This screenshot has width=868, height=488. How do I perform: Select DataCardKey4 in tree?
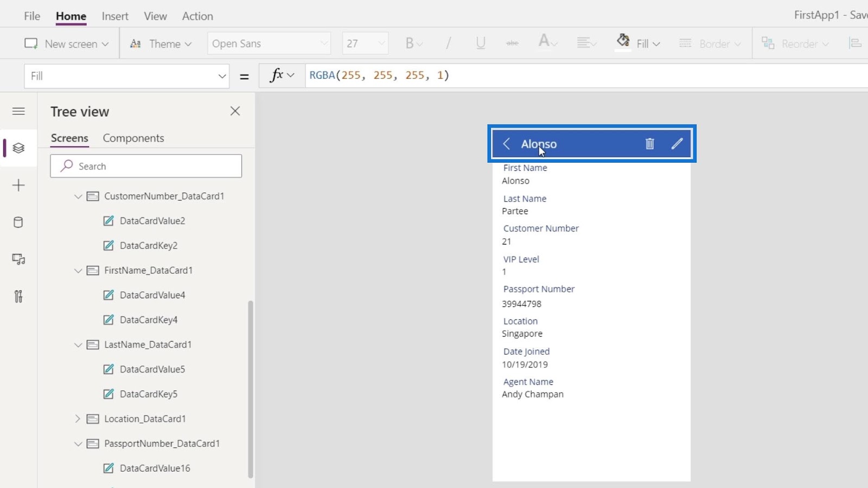[149, 320]
